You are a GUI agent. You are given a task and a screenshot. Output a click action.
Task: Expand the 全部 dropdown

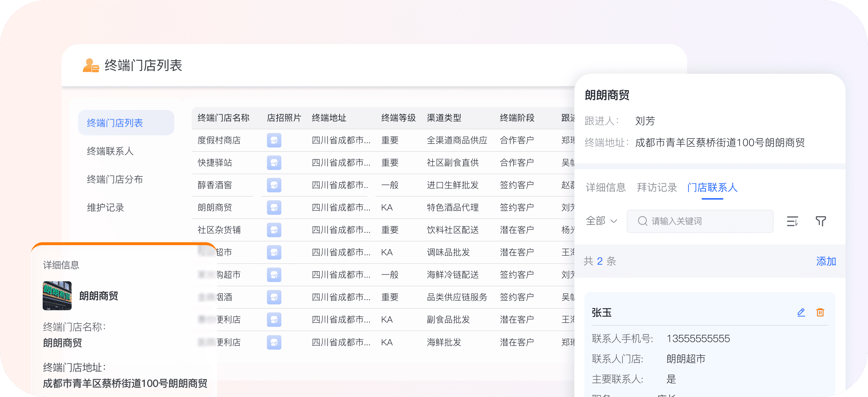[x=601, y=221]
